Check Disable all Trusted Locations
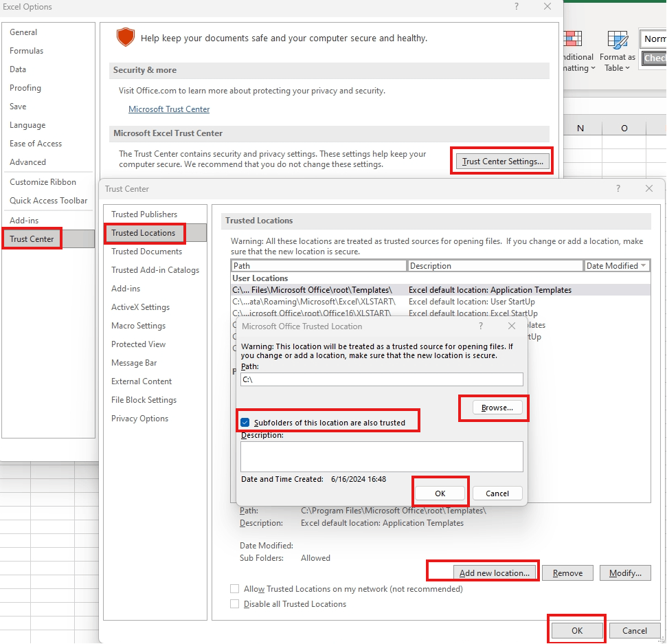The image size is (667, 644). tap(234, 604)
